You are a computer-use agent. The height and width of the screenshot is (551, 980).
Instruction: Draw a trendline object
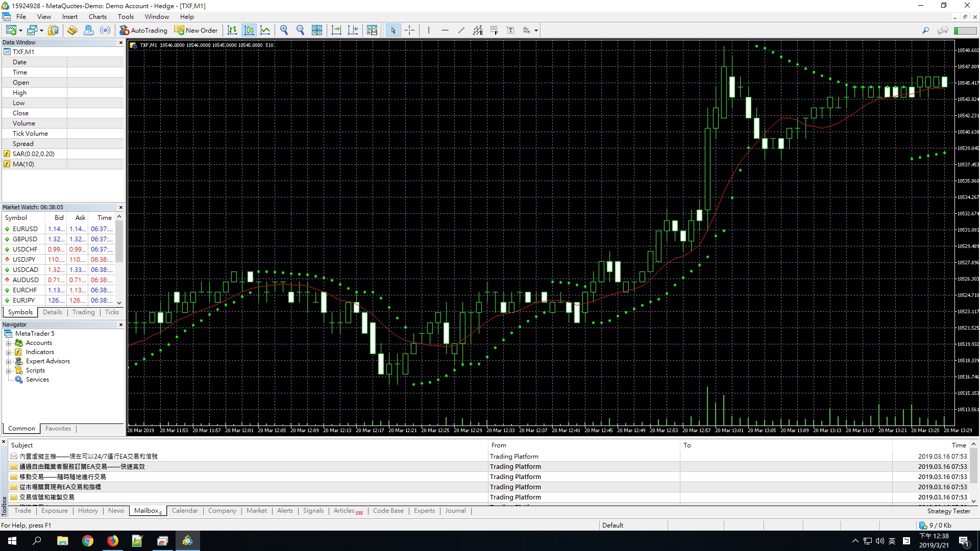point(461,30)
